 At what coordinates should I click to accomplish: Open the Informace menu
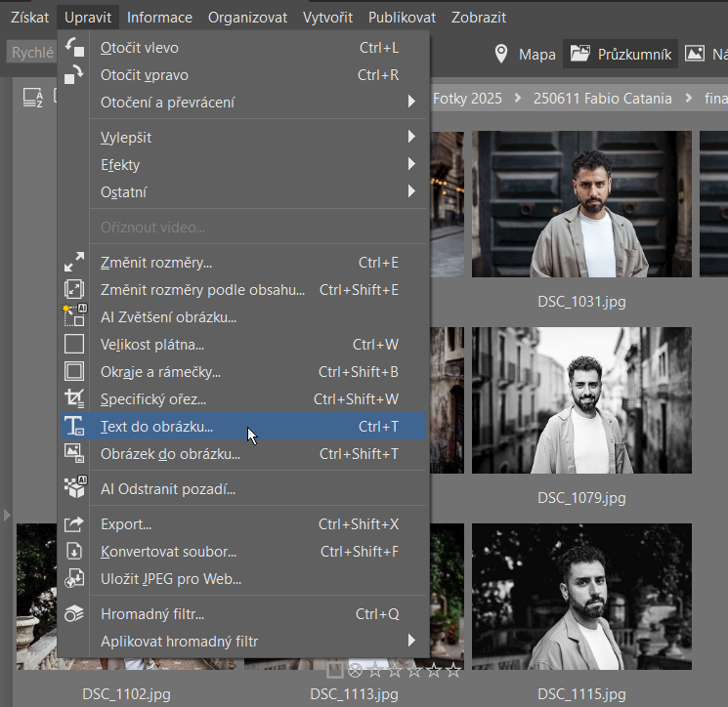click(x=159, y=18)
